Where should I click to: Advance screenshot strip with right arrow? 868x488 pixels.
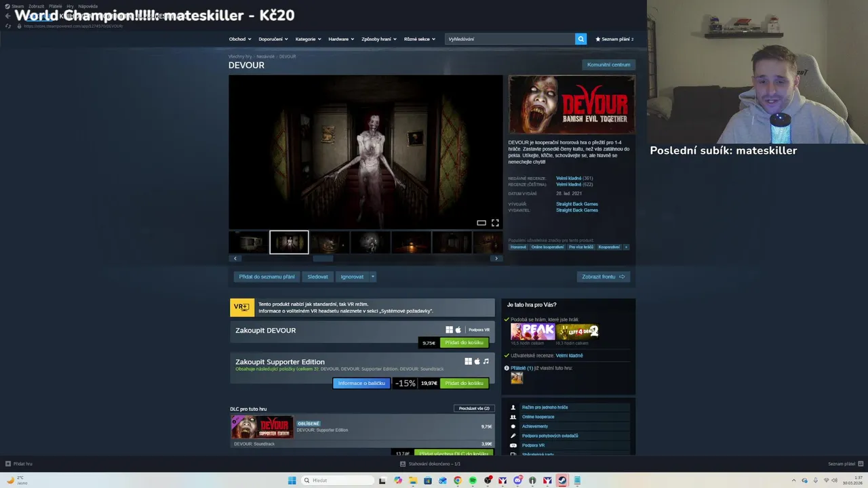pos(496,258)
